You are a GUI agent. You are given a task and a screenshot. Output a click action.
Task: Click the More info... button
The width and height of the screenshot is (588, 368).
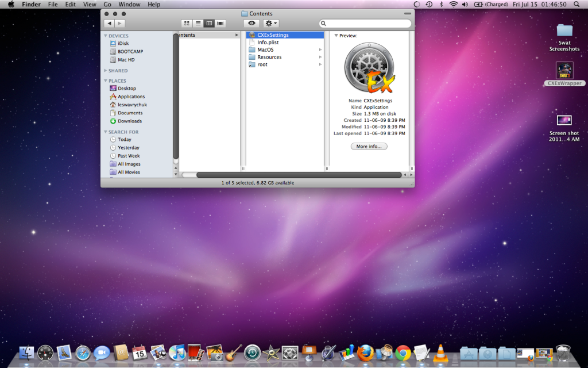(369, 147)
